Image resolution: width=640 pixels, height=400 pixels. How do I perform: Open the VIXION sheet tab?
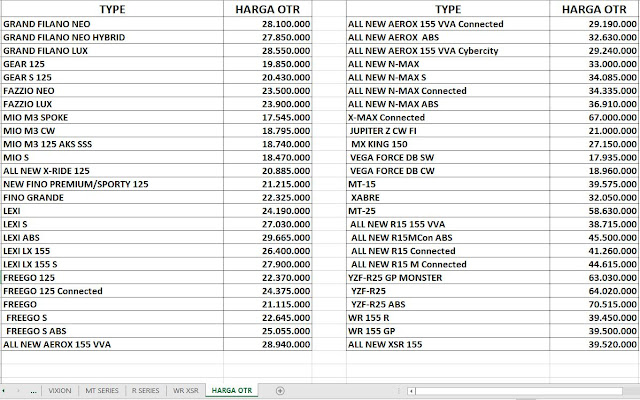(x=60, y=391)
